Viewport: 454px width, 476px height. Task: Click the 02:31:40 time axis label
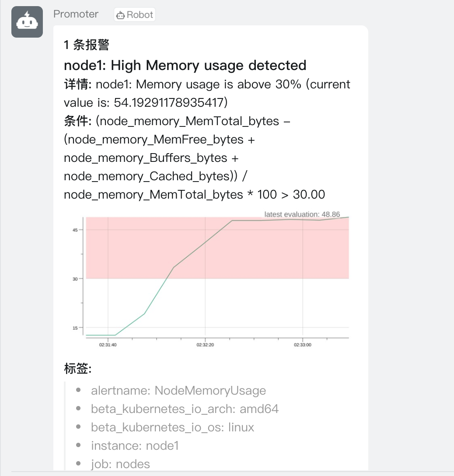click(x=108, y=345)
